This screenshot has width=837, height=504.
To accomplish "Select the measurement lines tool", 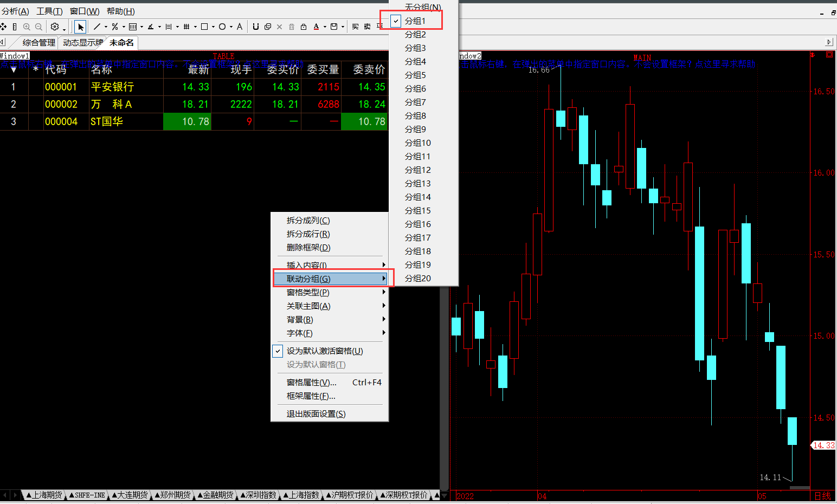I will [169, 27].
